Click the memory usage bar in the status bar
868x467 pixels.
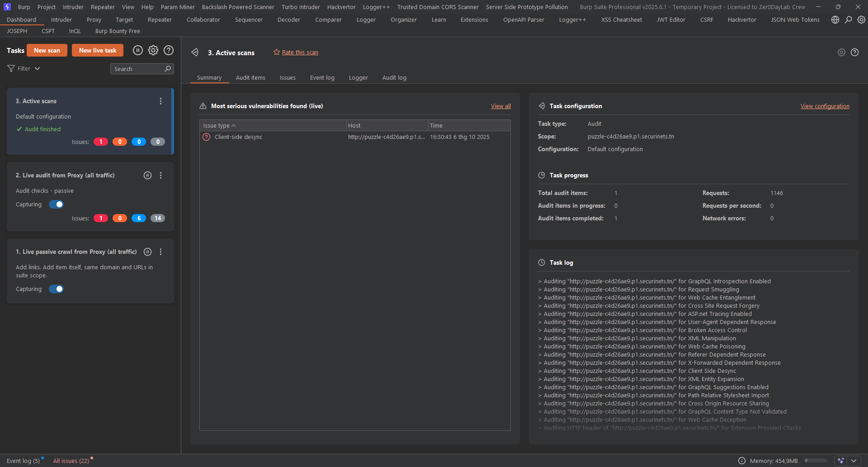point(816,461)
